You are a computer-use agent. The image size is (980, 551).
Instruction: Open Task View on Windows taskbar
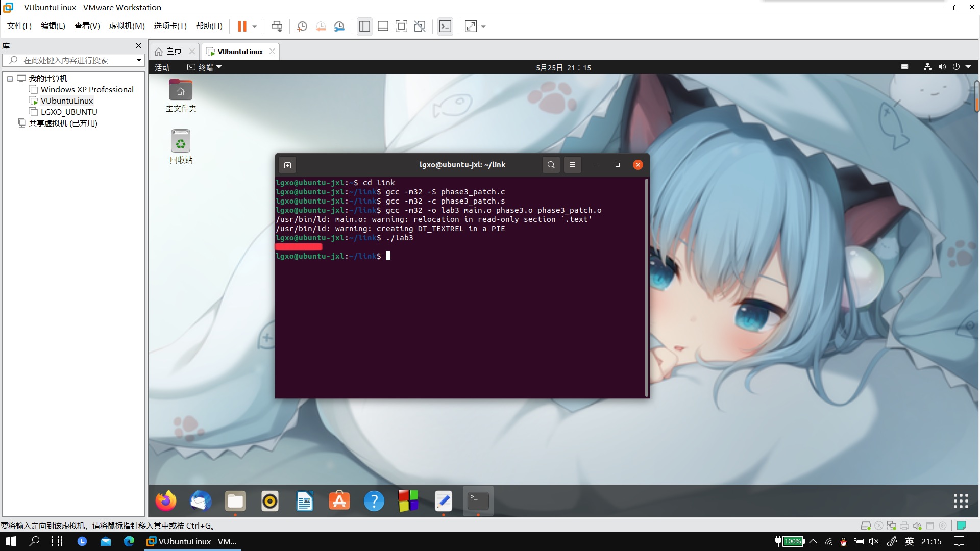(x=57, y=541)
